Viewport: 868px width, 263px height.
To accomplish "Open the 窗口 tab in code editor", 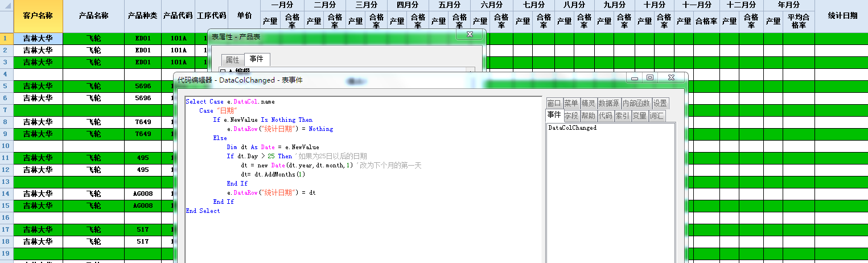I will tap(554, 103).
